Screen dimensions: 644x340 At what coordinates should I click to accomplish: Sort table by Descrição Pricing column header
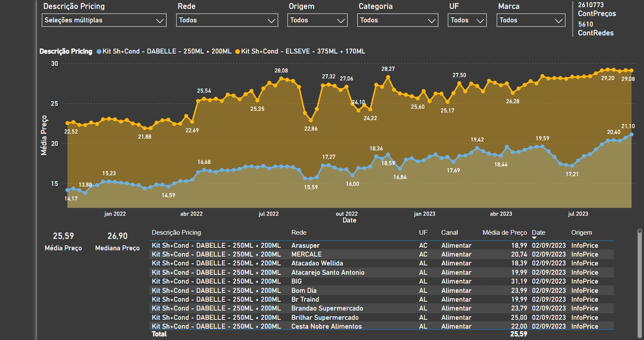click(176, 233)
